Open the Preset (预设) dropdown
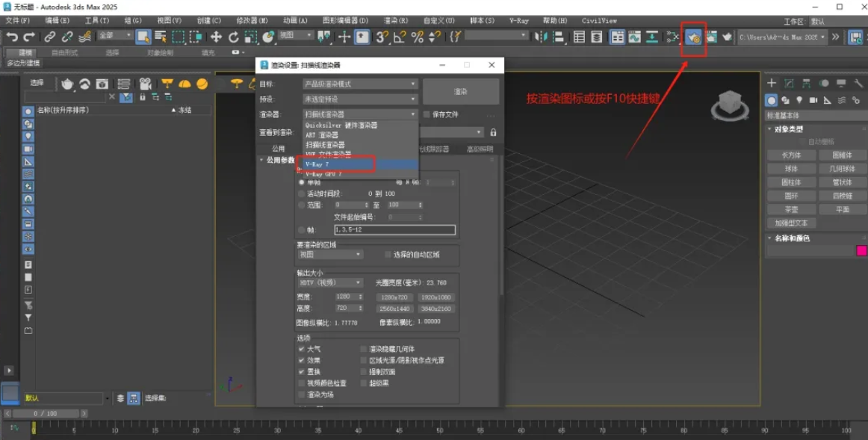Screen dimensions: 868x440 (360, 99)
